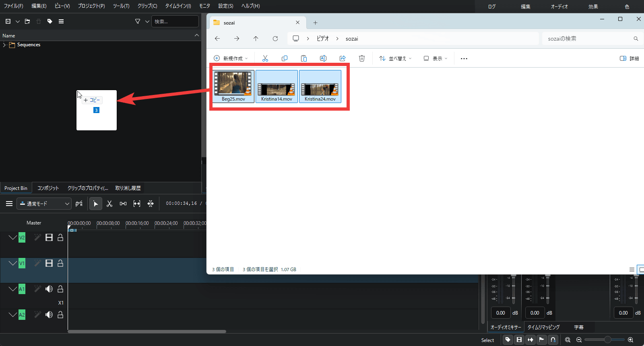Click the 並べ替え sort button
Viewport: 644px width, 346px height.
coord(395,59)
